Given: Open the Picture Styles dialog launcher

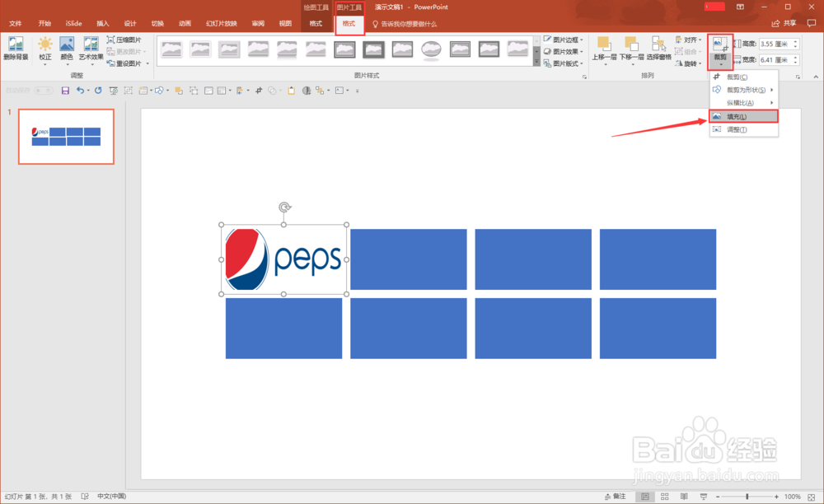Looking at the screenshot, I should 584,77.
